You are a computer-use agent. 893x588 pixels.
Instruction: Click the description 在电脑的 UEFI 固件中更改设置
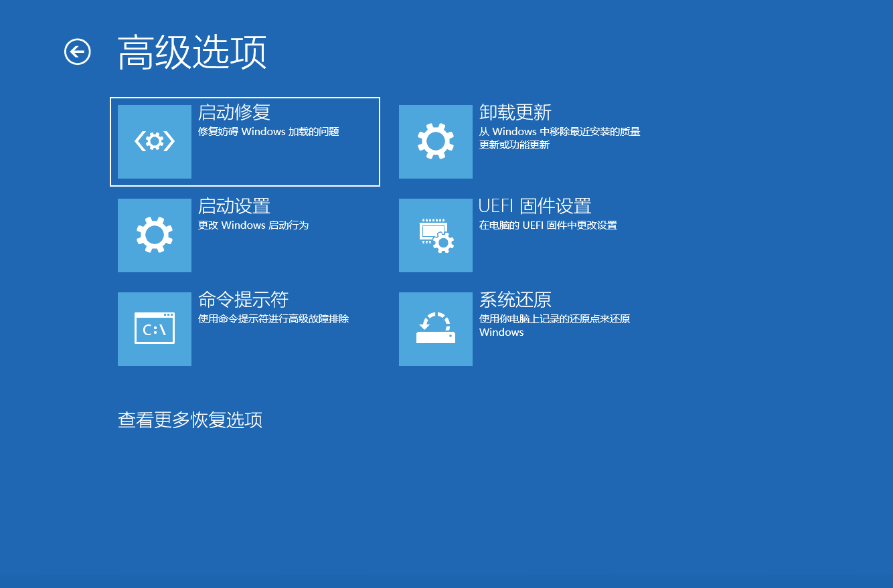click(x=548, y=225)
